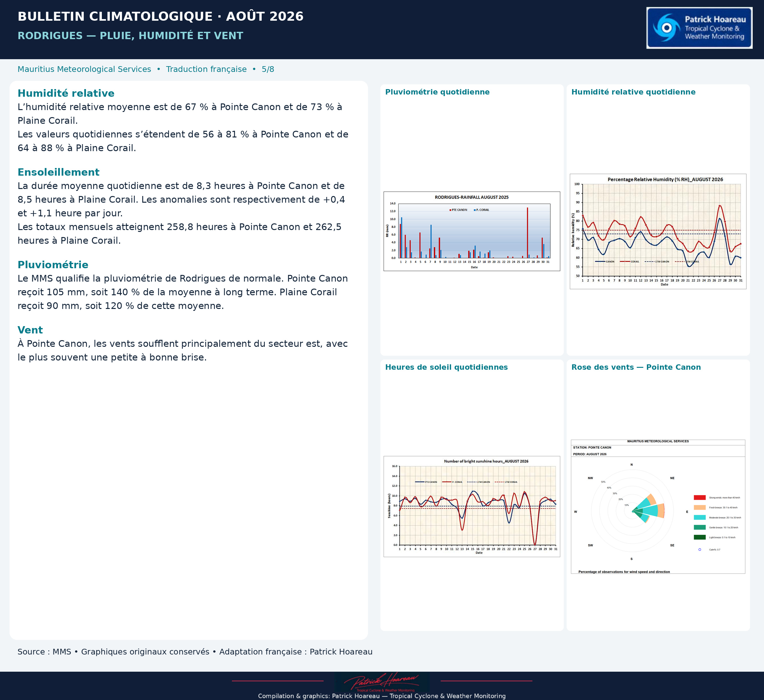
Task: Open the Rodrigues rainfall bar chart
Action: [x=472, y=231]
